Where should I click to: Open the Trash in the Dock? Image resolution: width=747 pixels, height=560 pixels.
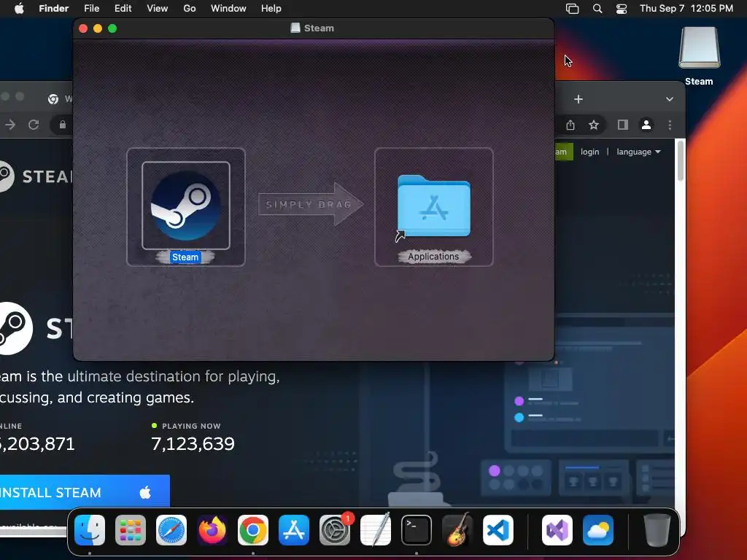[657, 530]
